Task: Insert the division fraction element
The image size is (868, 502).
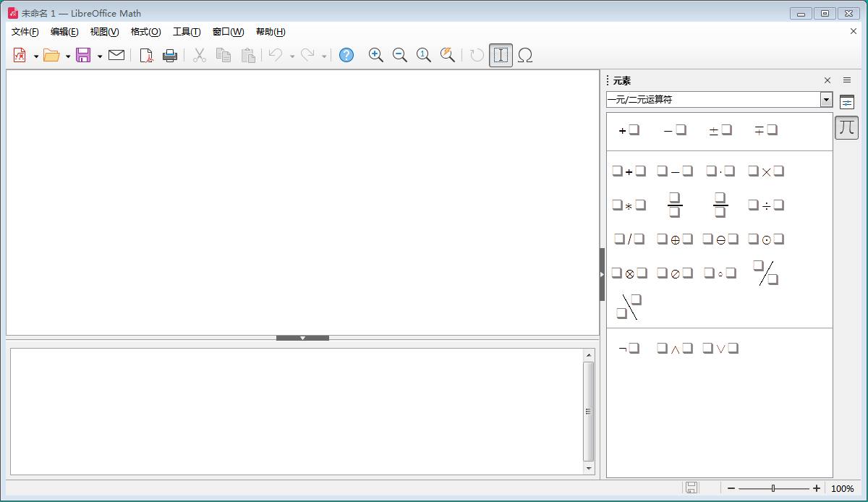Action: [x=674, y=205]
